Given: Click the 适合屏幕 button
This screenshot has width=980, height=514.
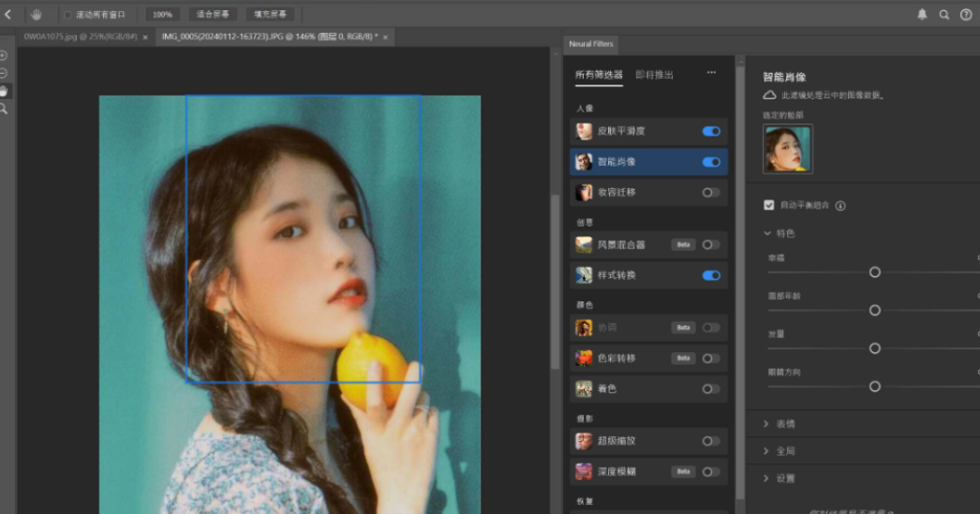Looking at the screenshot, I should [x=213, y=14].
